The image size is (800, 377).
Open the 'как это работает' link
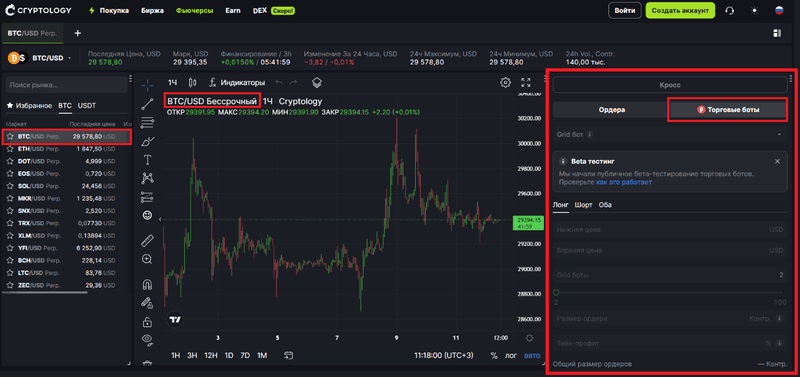click(x=623, y=182)
